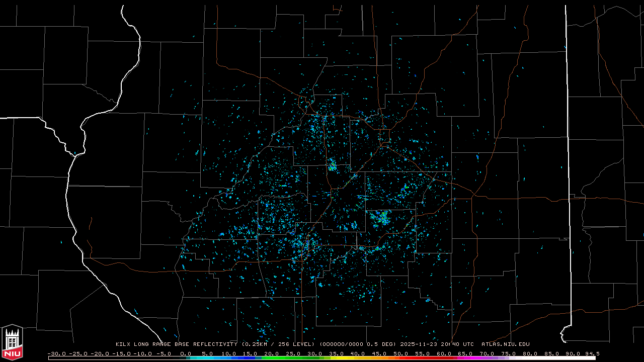Click the 94.5 scale label

pos(592,354)
